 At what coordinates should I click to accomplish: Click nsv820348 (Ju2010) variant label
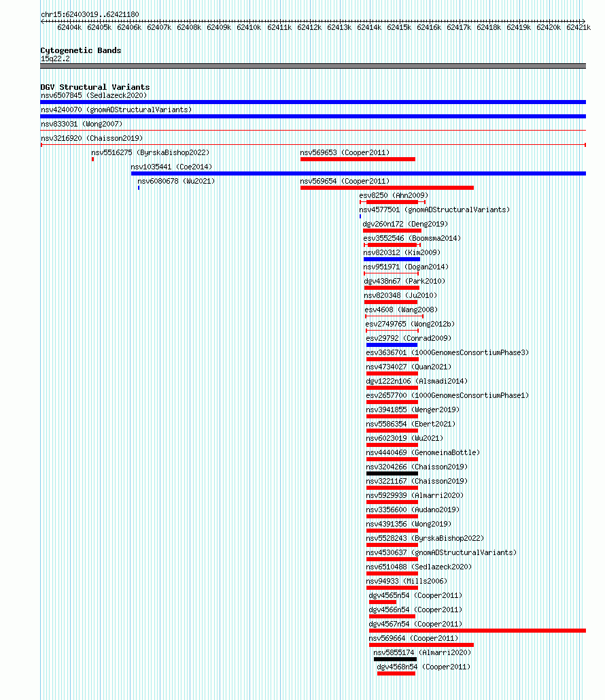400,295
